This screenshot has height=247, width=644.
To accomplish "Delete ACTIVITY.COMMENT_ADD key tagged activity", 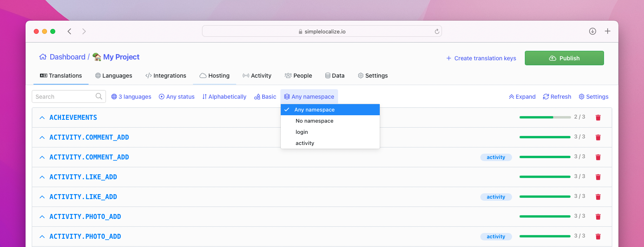I will [x=598, y=157].
